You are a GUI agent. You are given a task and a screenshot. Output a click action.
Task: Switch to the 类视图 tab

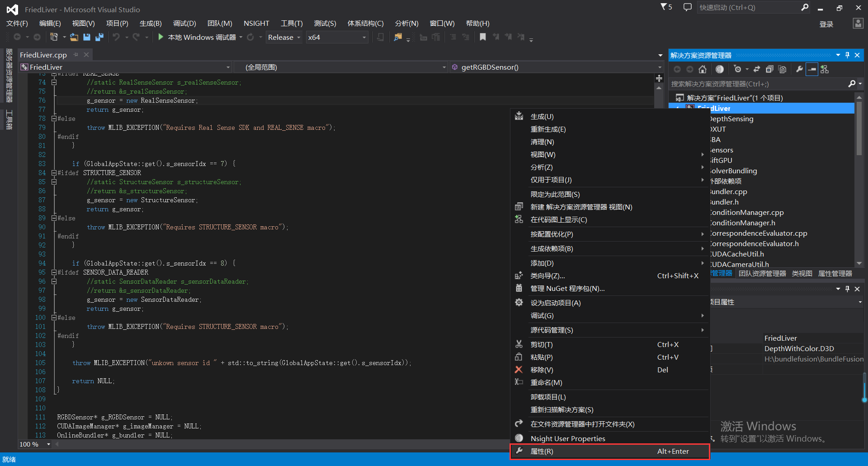pyautogui.click(x=802, y=274)
